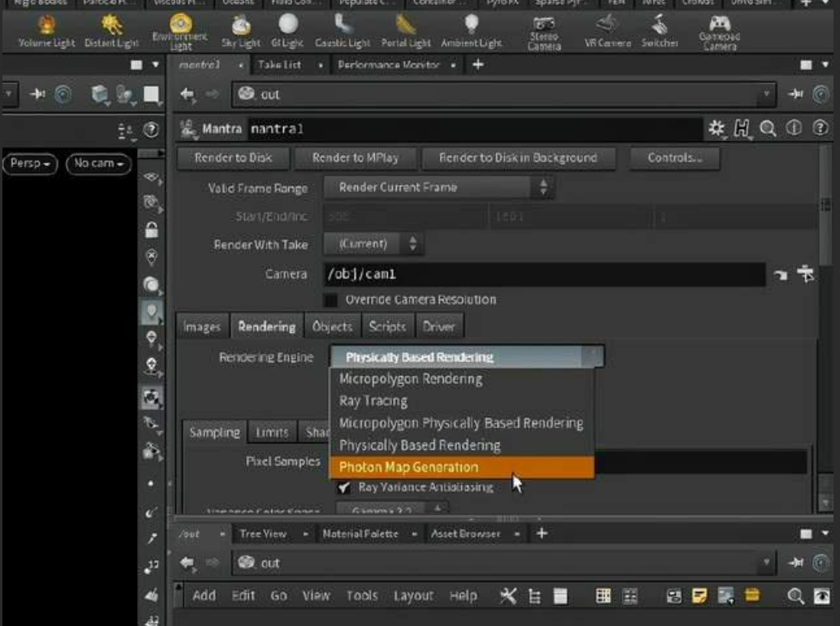Select the Gamepad Camera shelf tool
The height and width of the screenshot is (626, 840).
point(719,33)
